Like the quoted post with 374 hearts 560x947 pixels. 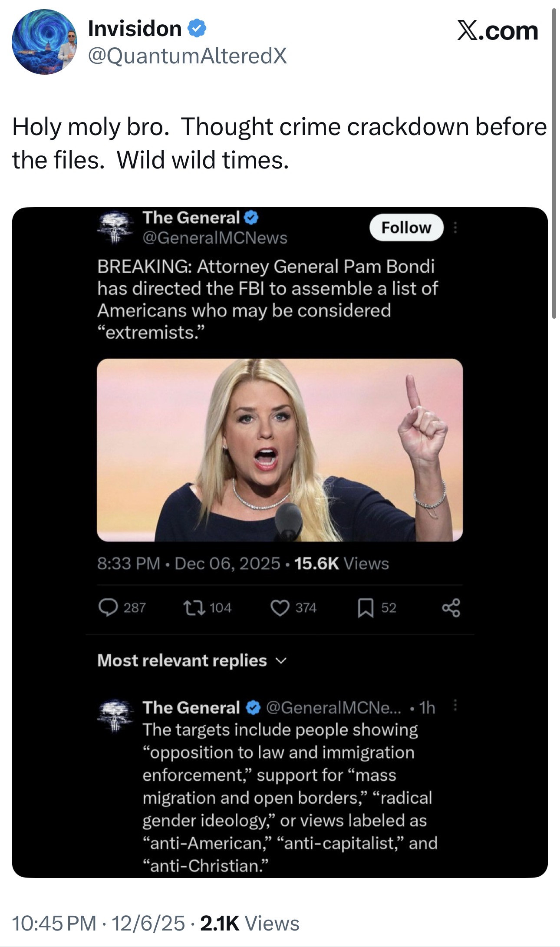point(280,607)
